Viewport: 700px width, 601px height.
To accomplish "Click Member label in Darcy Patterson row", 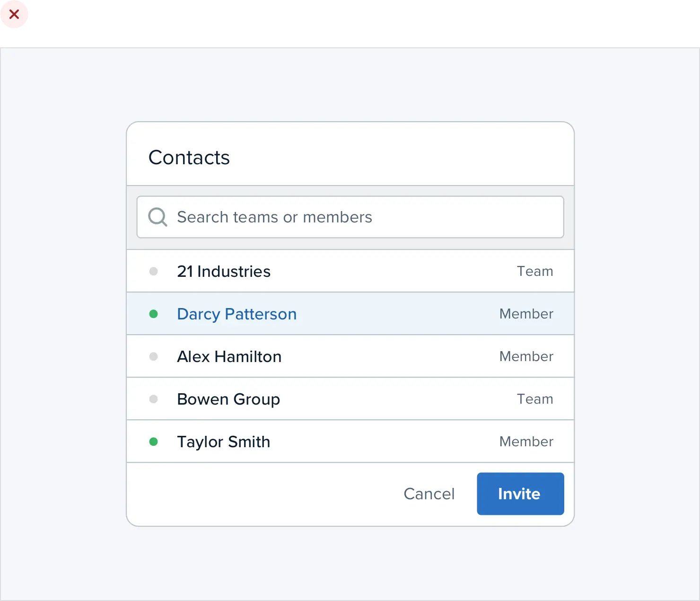I will (526, 314).
